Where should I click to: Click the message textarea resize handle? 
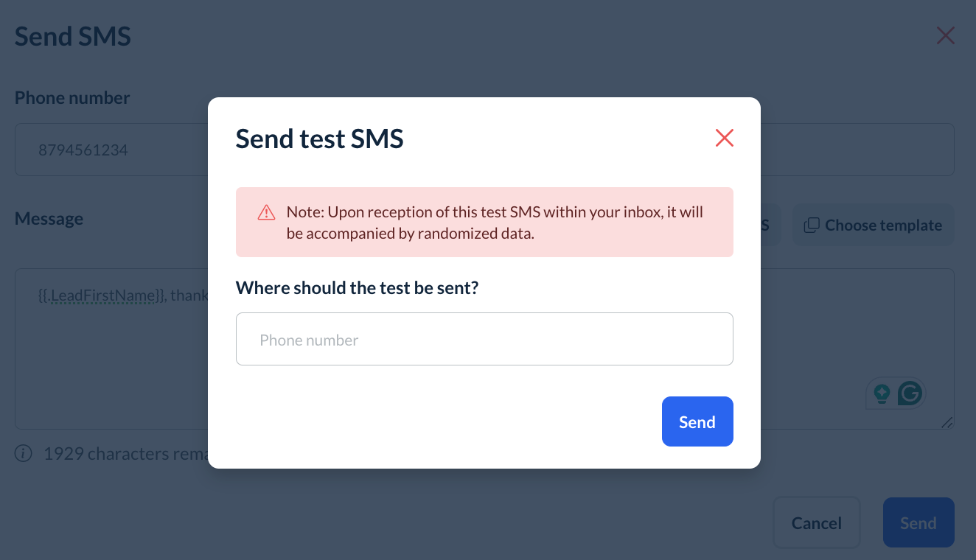tap(947, 422)
